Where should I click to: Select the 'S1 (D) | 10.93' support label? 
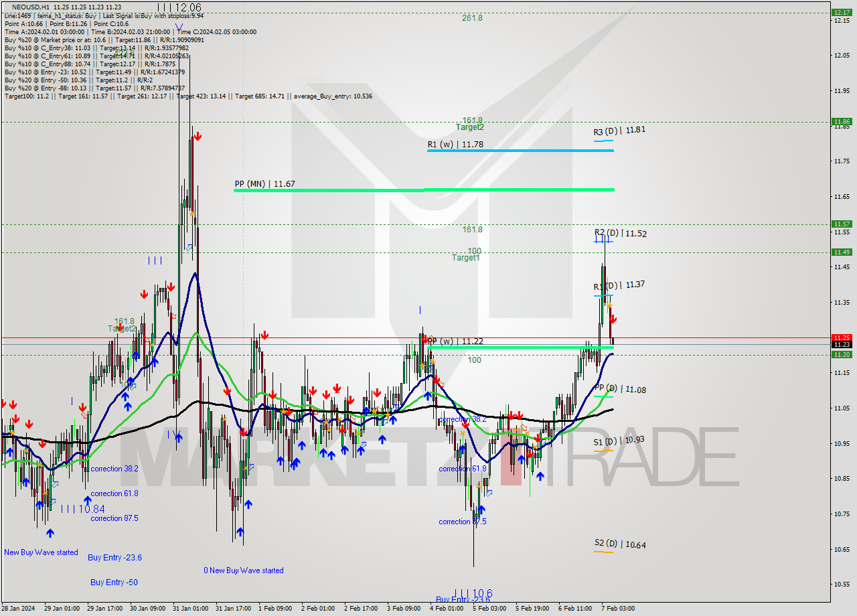point(619,441)
